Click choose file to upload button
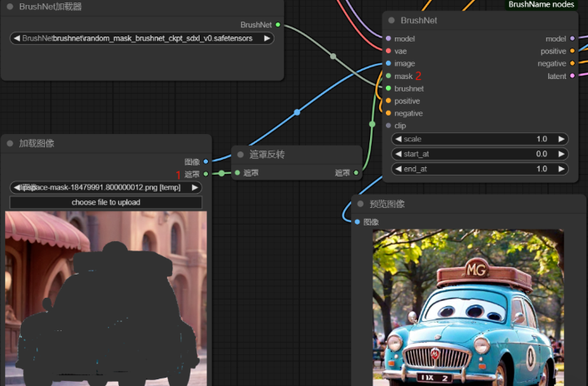588x386 pixels. tap(106, 202)
